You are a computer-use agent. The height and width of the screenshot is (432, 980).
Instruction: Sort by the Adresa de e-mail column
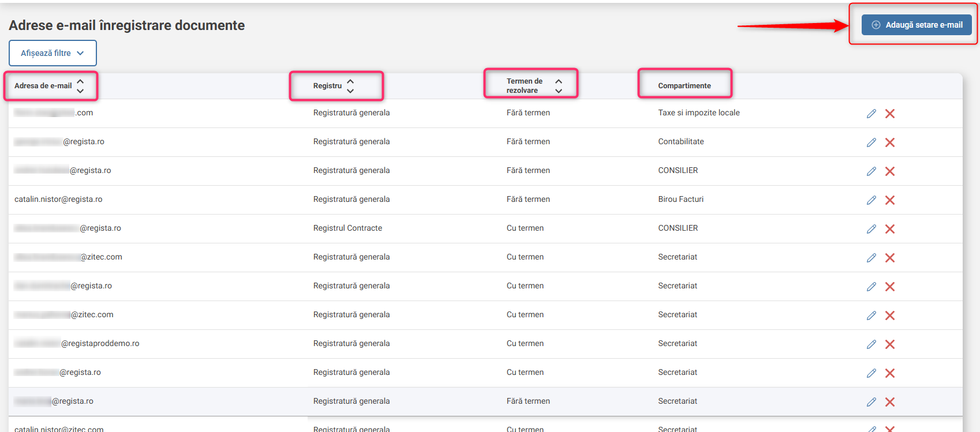coord(50,86)
